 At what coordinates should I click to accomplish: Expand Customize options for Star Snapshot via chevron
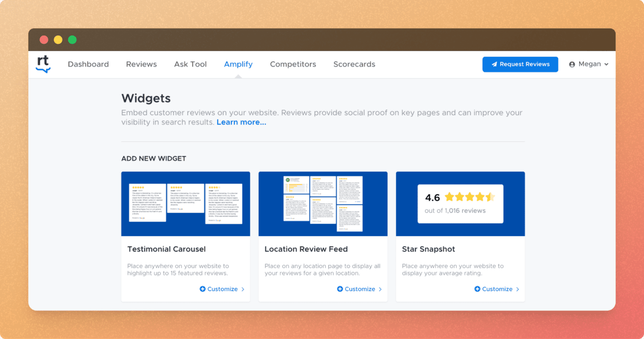517,289
